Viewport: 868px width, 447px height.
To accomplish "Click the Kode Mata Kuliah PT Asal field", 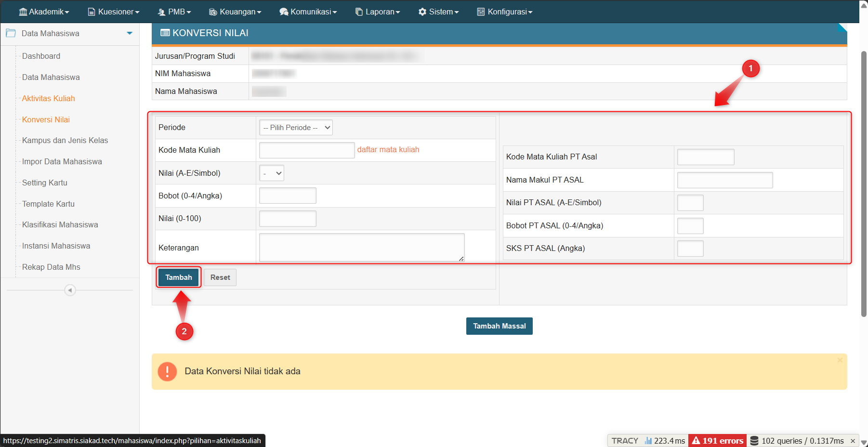I will (705, 157).
